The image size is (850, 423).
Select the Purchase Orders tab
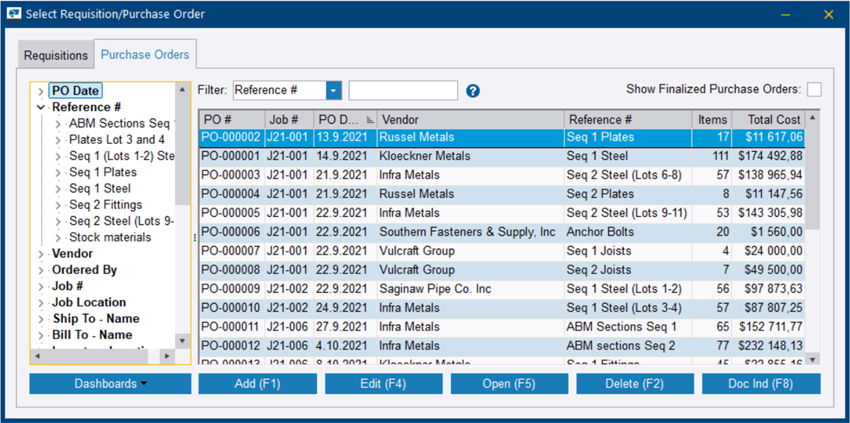click(x=145, y=55)
